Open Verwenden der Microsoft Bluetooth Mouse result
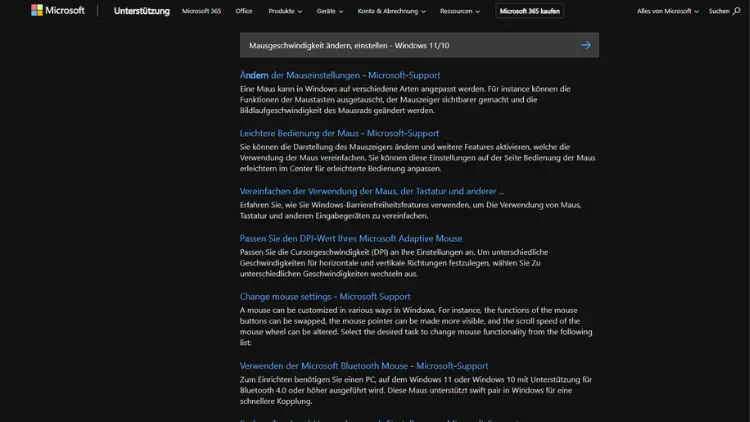Image resolution: width=750 pixels, height=422 pixels. tap(364, 366)
